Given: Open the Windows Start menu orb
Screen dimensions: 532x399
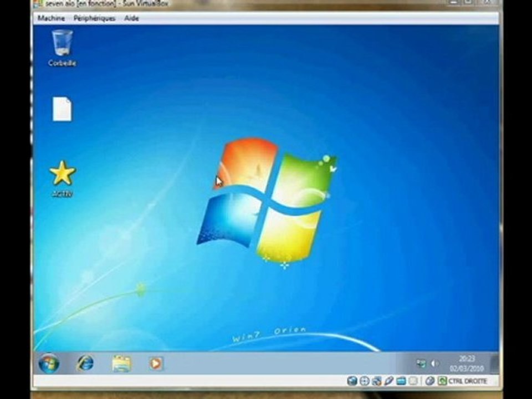Looking at the screenshot, I should [x=49, y=364].
